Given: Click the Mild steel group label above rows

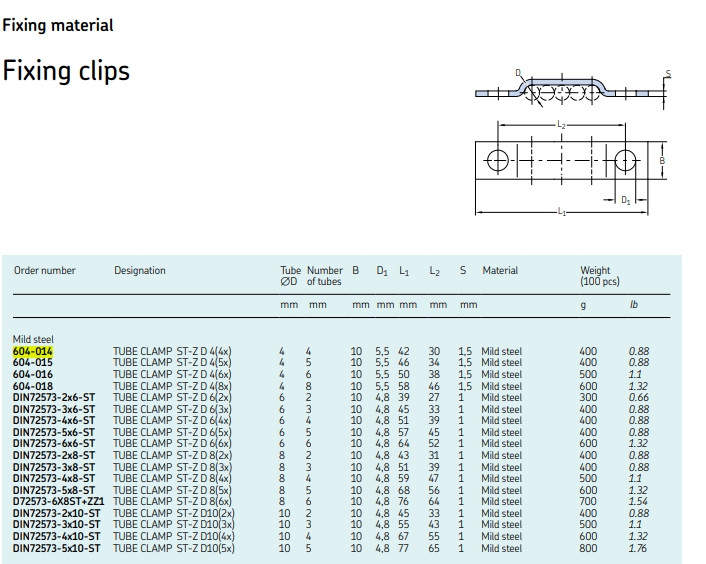Looking at the screenshot, I should (x=33, y=339).
